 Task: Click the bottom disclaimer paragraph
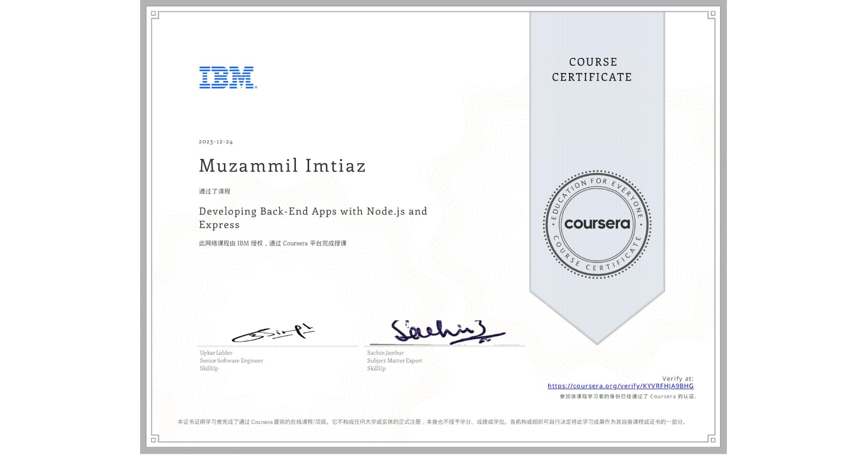433,422
